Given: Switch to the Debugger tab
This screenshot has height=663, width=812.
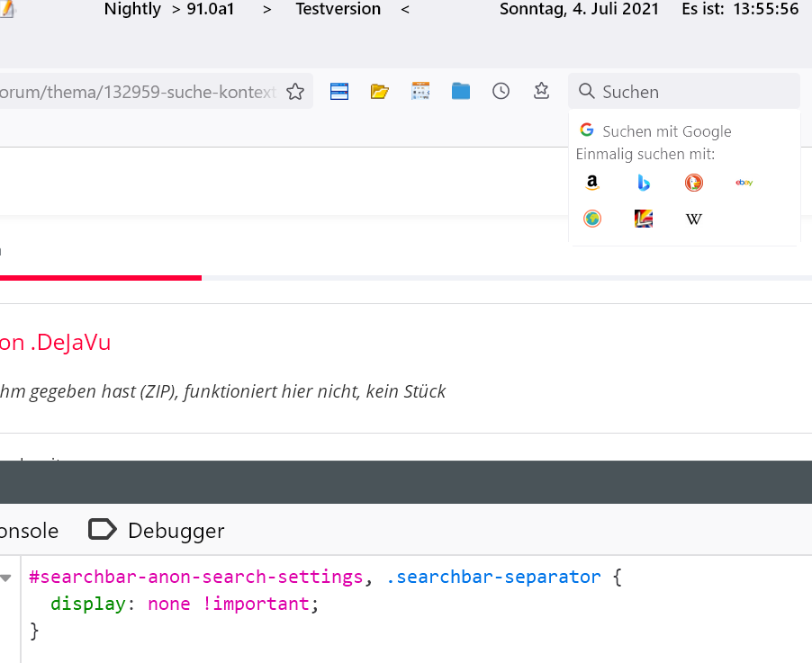Looking at the screenshot, I should [x=157, y=531].
